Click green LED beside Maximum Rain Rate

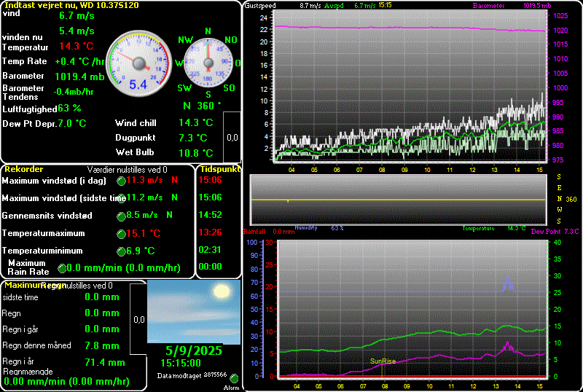(x=62, y=268)
